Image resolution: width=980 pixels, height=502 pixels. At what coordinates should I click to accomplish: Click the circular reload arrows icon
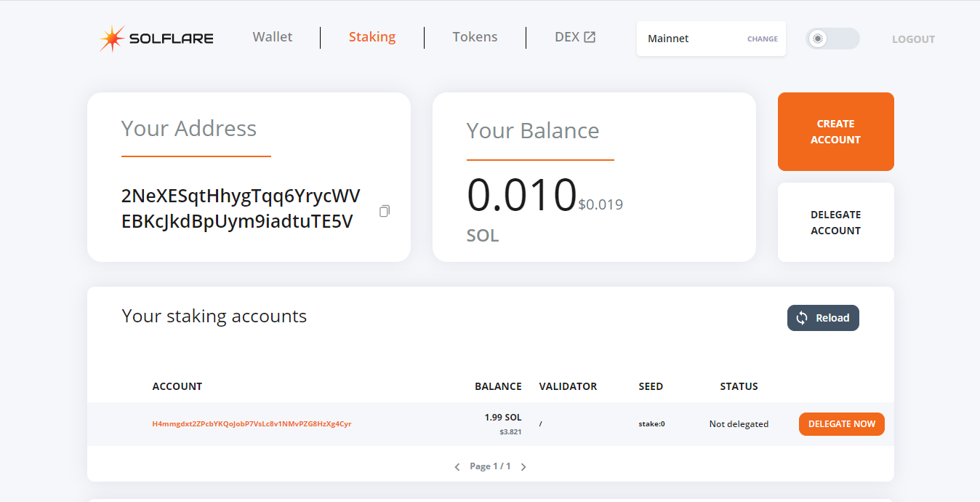click(x=802, y=318)
